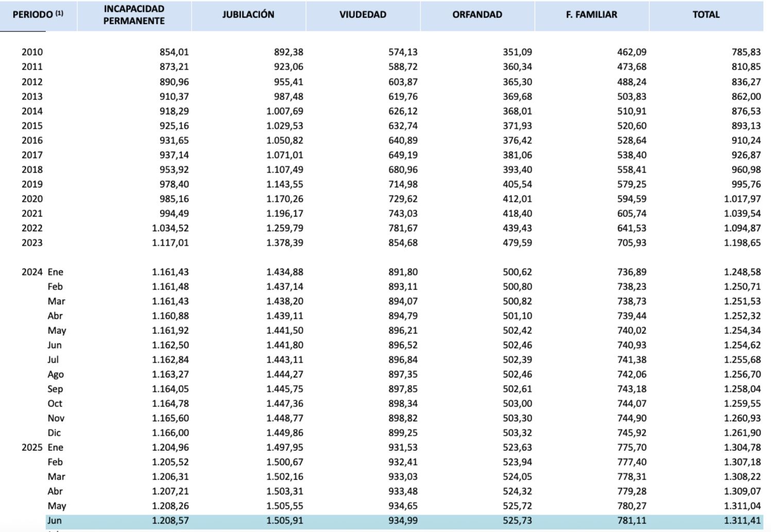Click the 2023 year row label
The width and height of the screenshot is (771, 532).
click(x=32, y=243)
